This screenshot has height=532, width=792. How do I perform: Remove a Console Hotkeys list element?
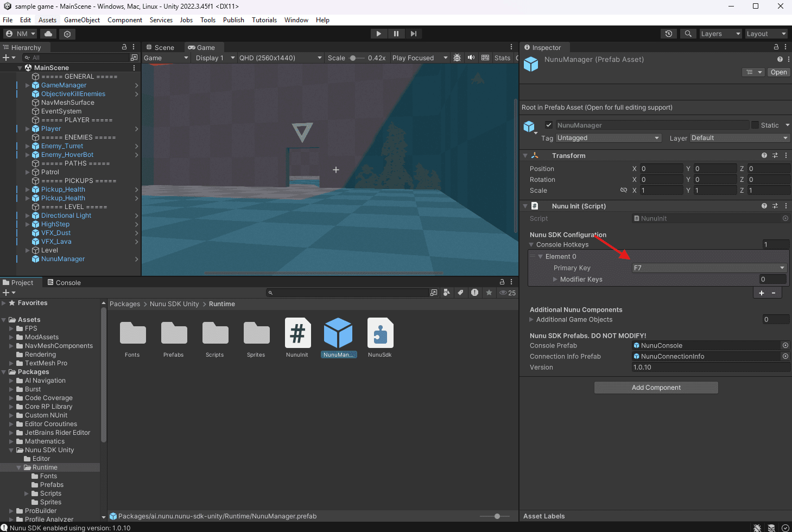coord(774,293)
